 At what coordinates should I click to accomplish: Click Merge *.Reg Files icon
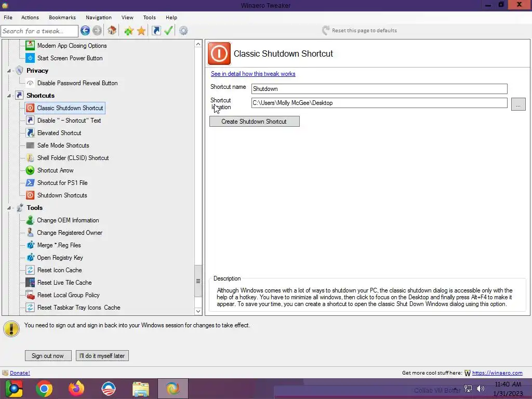pyautogui.click(x=30, y=245)
